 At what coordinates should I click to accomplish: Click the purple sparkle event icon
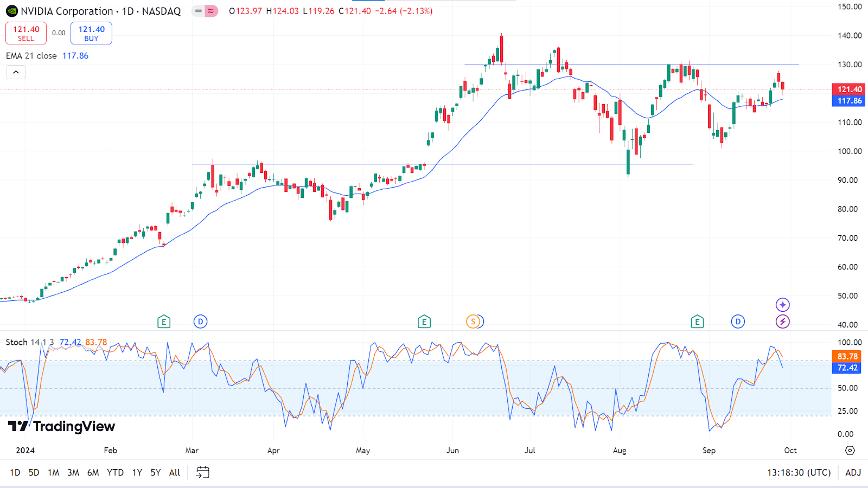pos(782,305)
